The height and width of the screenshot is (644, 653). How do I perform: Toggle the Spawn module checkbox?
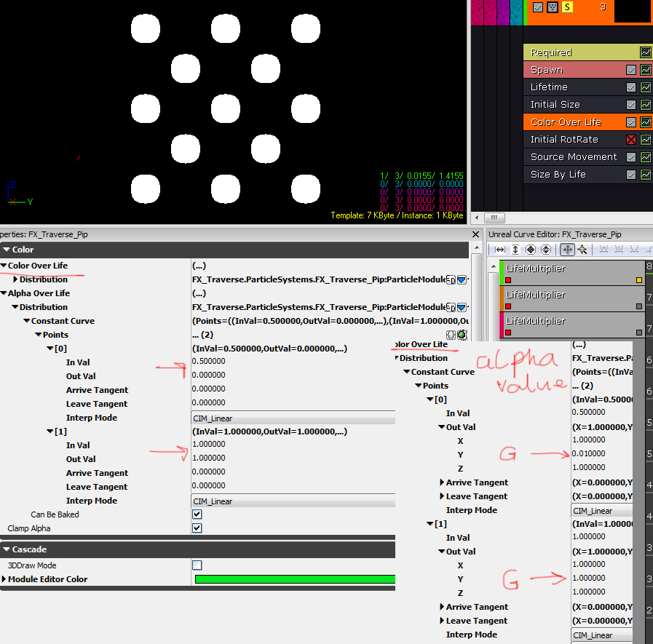click(631, 70)
